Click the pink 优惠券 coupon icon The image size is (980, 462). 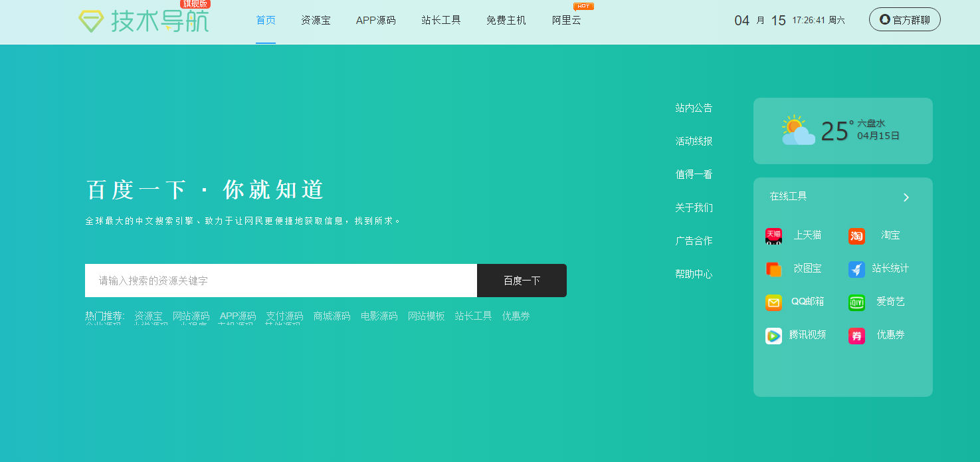coord(856,336)
